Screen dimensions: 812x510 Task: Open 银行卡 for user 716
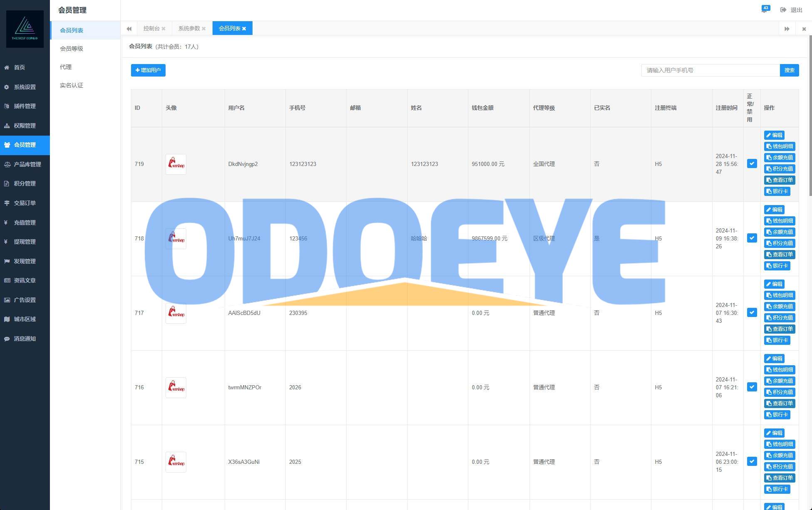tap(777, 415)
